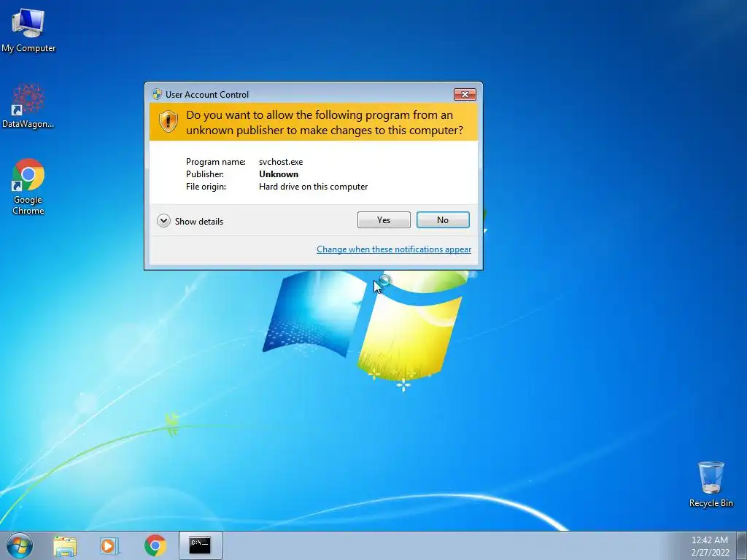Click the 2/27/2022 date in the tray

click(710, 553)
